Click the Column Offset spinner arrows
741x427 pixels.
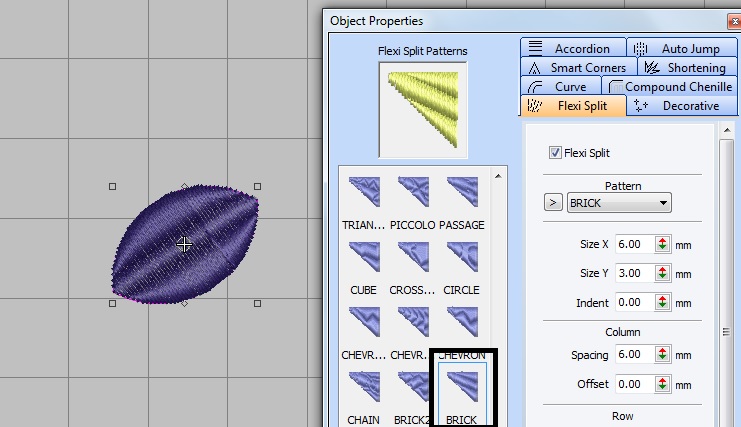pos(663,384)
